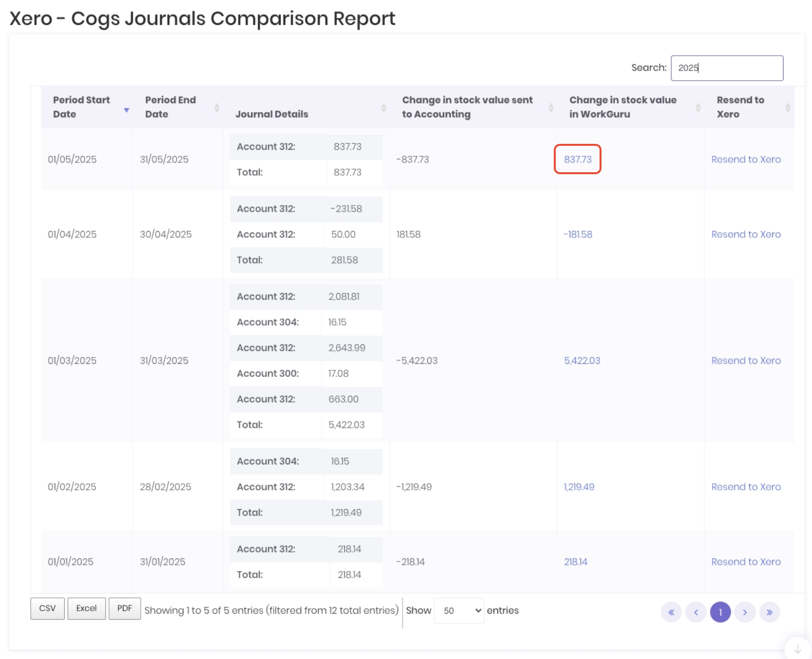Click the 181.58 sent to Accounting value
The image size is (812, 659).
408,234
